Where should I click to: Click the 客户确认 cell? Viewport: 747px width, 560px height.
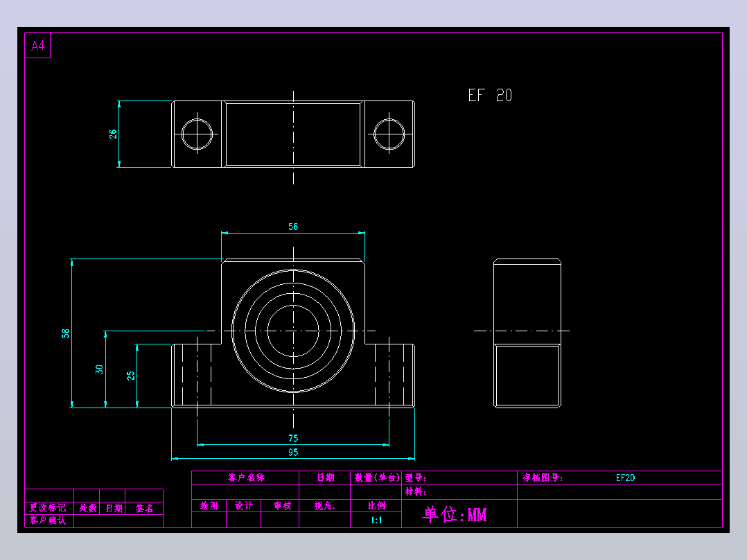click(x=48, y=520)
